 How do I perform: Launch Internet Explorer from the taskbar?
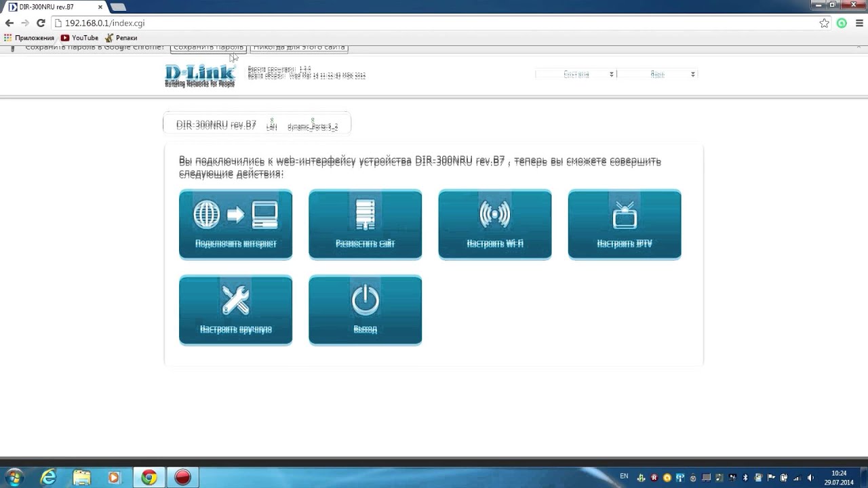(x=49, y=477)
